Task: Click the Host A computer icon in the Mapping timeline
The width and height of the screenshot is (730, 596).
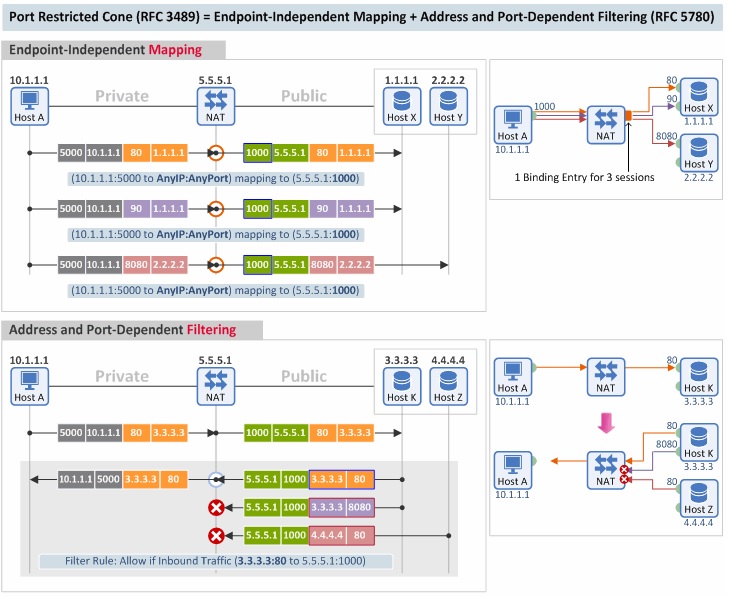Action: click(x=29, y=101)
